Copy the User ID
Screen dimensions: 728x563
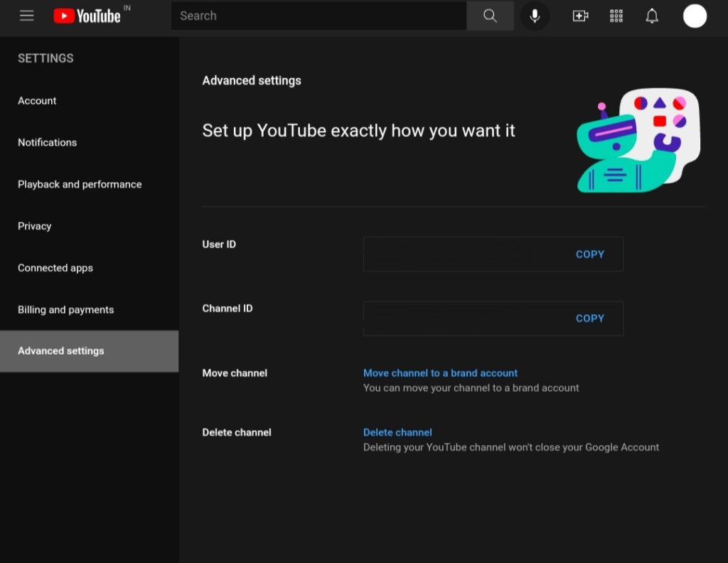pos(589,254)
